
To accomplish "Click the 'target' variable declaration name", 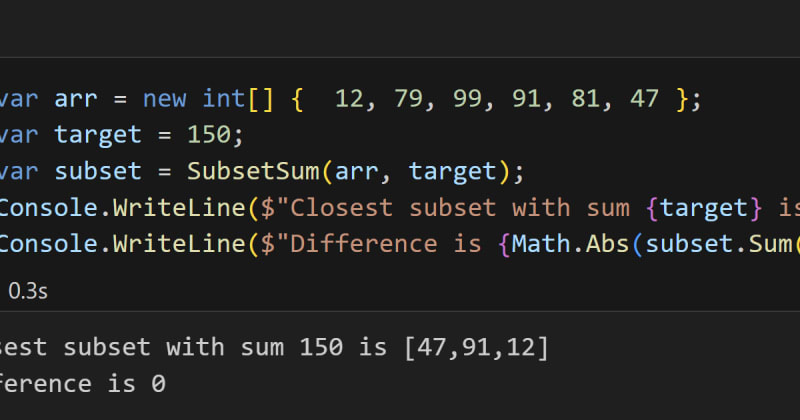I will 98,136.
